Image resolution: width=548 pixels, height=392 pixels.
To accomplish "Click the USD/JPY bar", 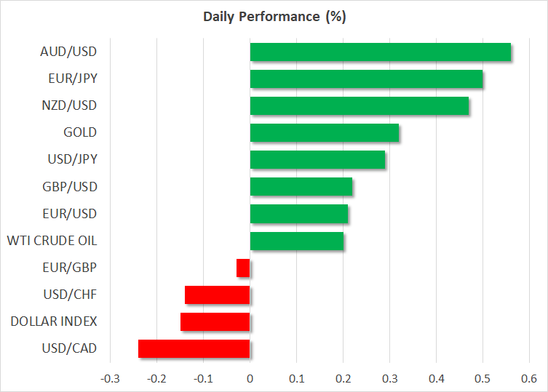I will click(317, 160).
